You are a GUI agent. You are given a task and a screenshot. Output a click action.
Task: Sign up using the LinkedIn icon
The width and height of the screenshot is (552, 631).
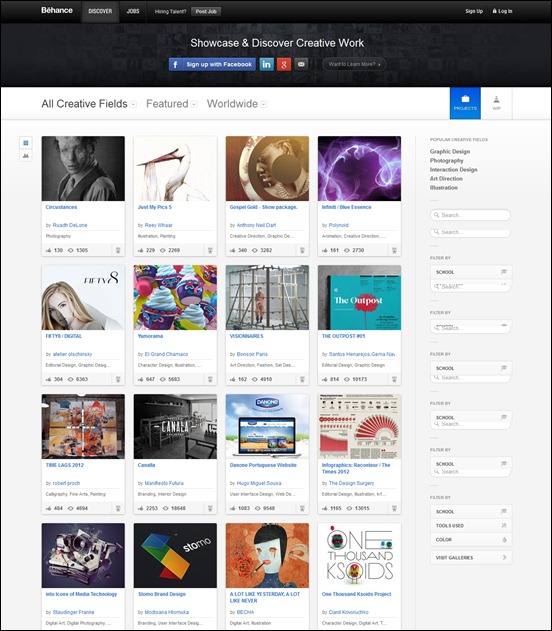point(266,64)
